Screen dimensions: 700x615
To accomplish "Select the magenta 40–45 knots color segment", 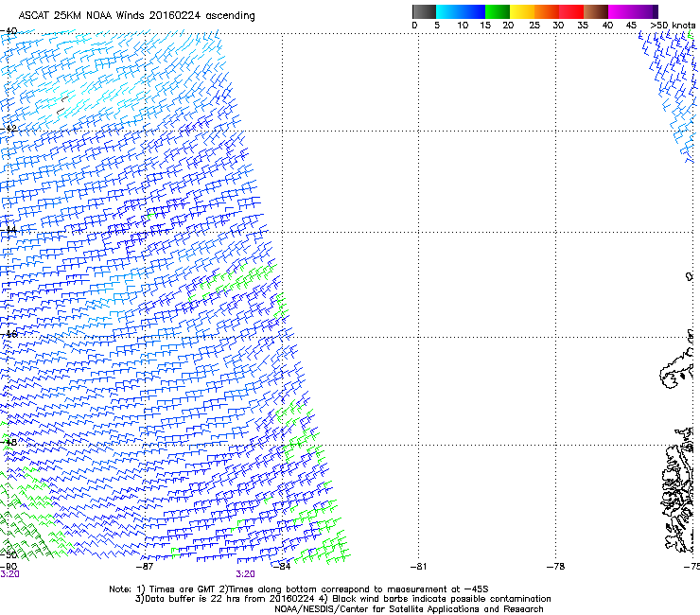I will (621, 11).
